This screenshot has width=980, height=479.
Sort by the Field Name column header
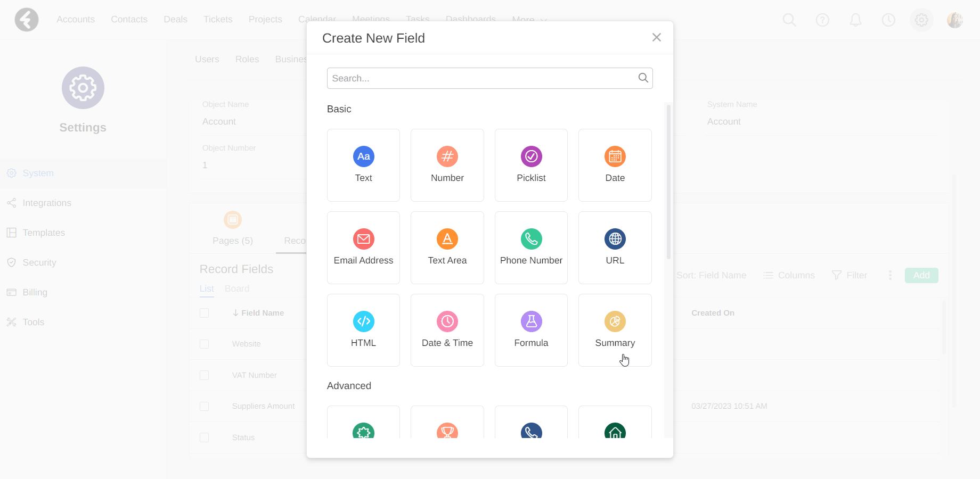click(x=258, y=313)
